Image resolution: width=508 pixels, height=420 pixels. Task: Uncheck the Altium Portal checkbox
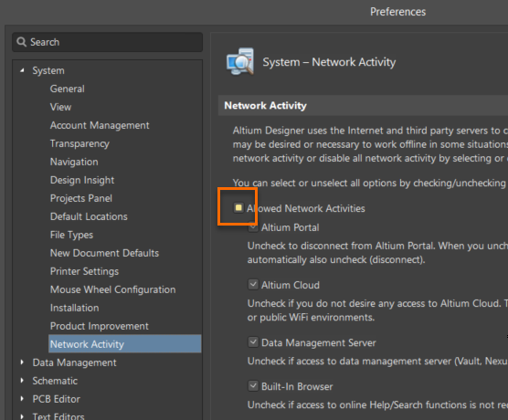253,227
